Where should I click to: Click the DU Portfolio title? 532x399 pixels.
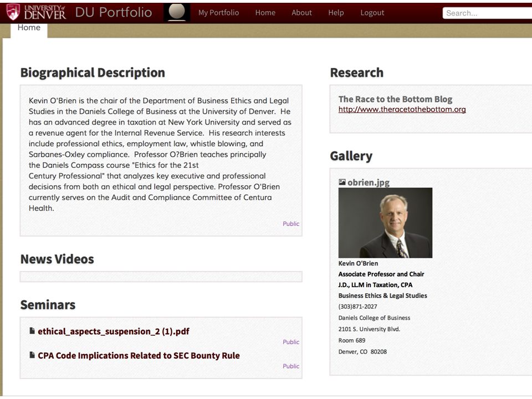113,13
